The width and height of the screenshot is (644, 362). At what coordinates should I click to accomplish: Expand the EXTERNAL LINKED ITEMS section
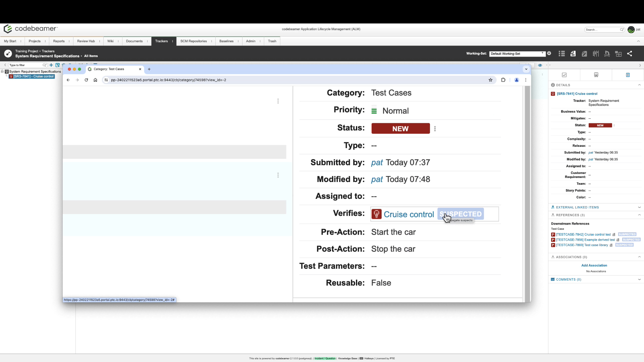coord(639,207)
